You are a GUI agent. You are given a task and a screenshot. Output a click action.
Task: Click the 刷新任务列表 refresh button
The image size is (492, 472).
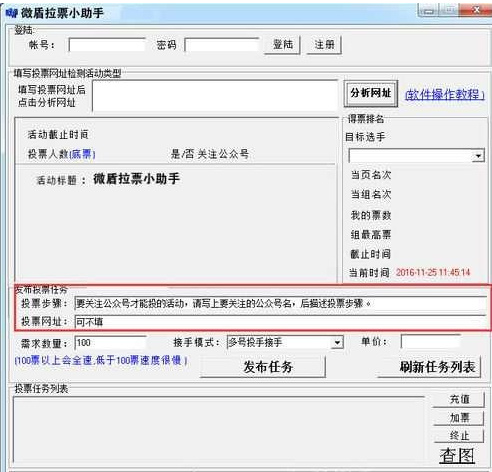(x=429, y=367)
